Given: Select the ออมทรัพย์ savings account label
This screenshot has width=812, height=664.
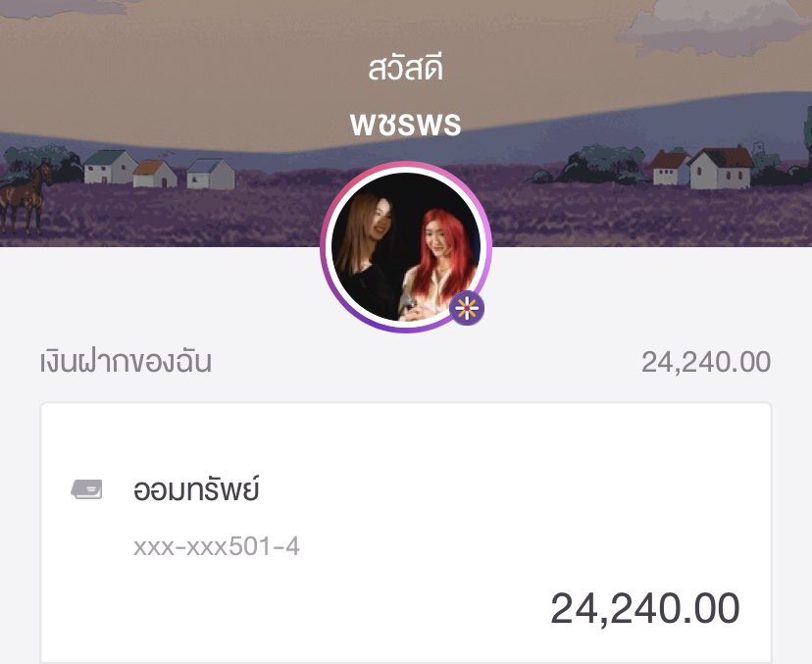Looking at the screenshot, I should pos(196,489).
